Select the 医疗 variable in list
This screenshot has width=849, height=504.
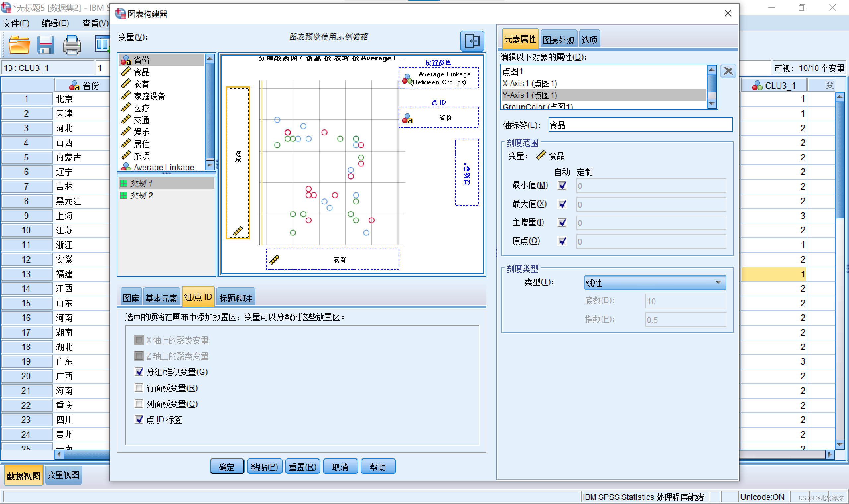pyautogui.click(x=162, y=108)
